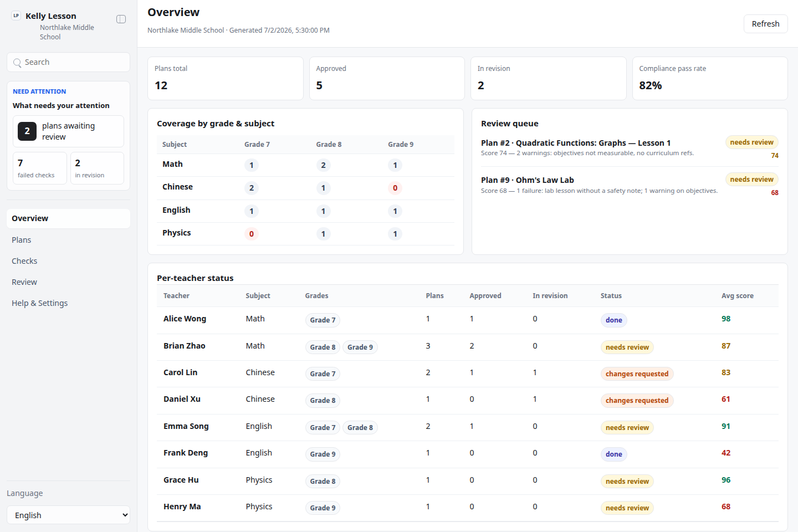Viewport: 798px width, 532px height.
Task: Click the LP app logo icon
Action: click(16, 16)
